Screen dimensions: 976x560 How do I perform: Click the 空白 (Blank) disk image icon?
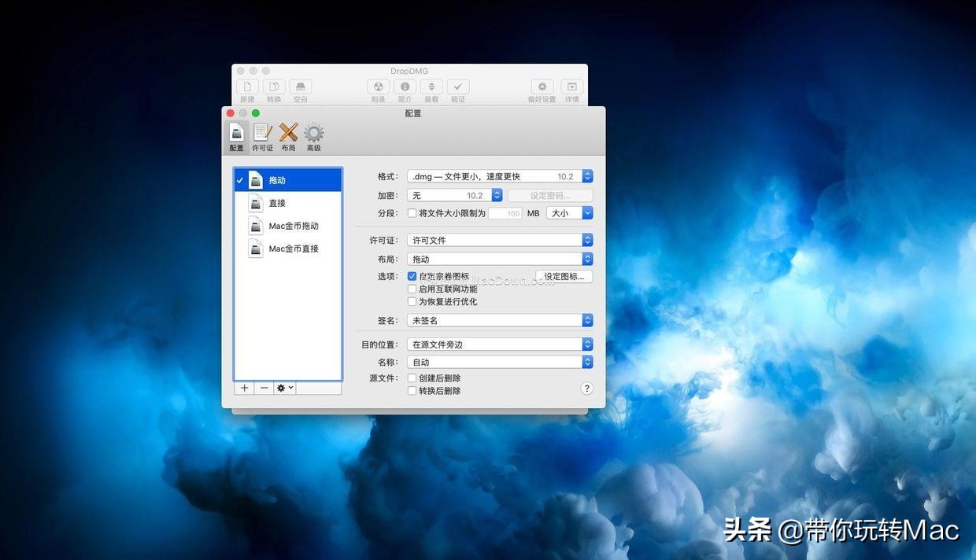(x=300, y=87)
